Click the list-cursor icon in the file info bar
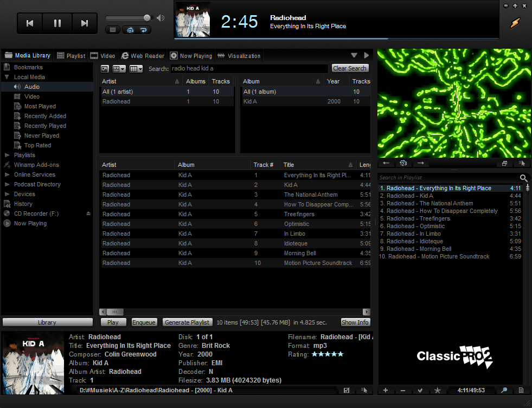Image resolution: width=532 pixels, height=408 pixels. pyautogui.click(x=364, y=390)
